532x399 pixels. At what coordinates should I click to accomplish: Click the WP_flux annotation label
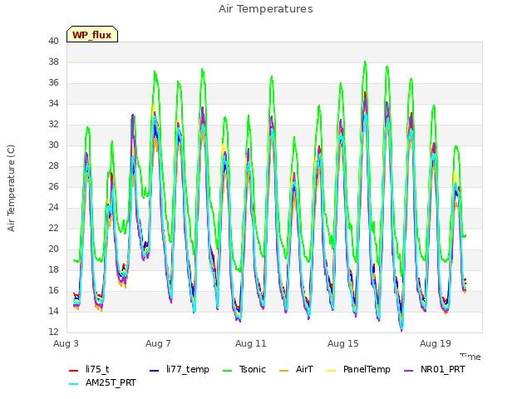tap(92, 35)
